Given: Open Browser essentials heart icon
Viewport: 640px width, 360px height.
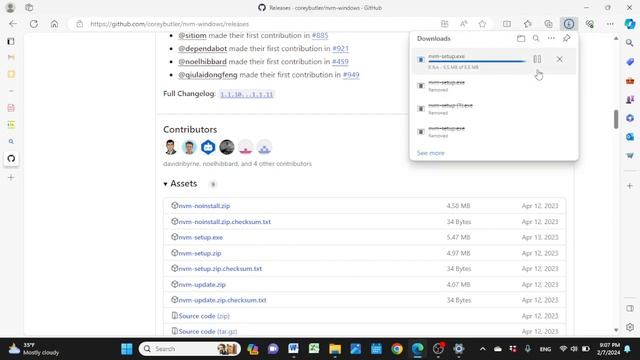Looking at the screenshot, I should click(x=589, y=24).
